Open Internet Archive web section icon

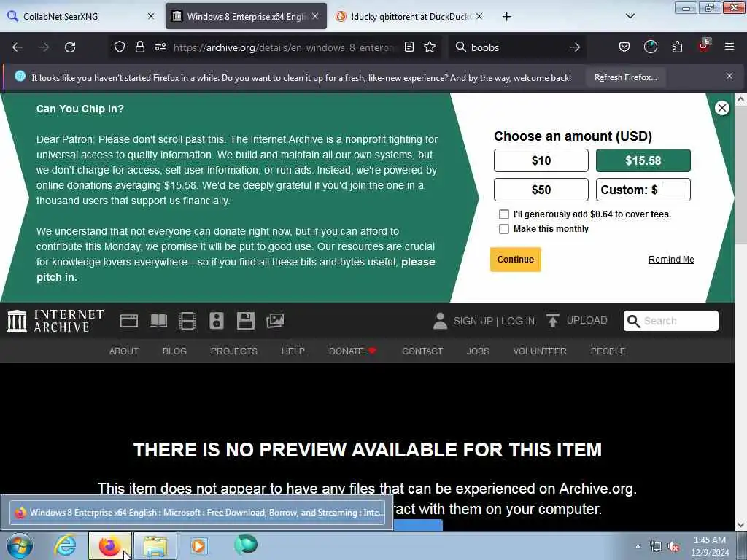[x=128, y=321]
